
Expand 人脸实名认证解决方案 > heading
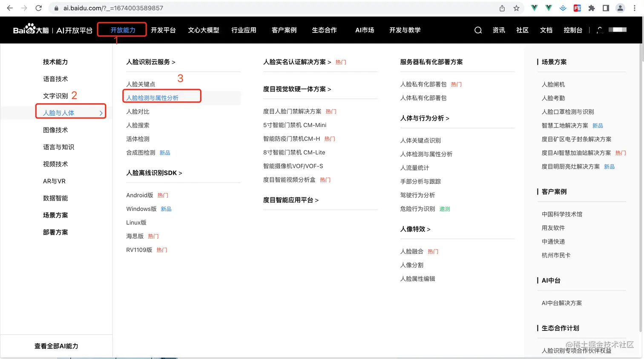(297, 62)
